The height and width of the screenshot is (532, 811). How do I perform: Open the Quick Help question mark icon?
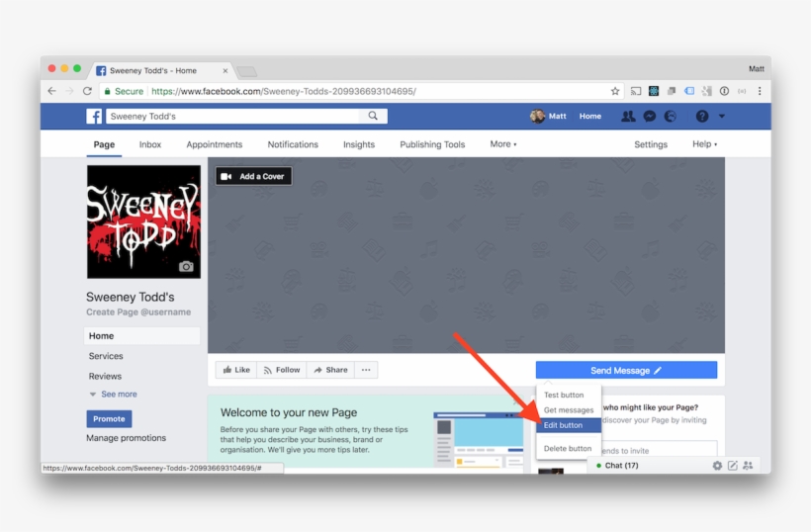702,117
